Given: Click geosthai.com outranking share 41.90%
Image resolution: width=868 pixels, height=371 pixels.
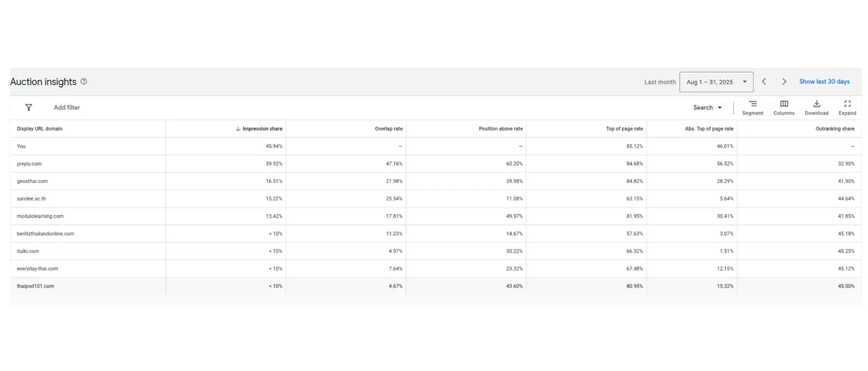Looking at the screenshot, I should click(846, 181).
